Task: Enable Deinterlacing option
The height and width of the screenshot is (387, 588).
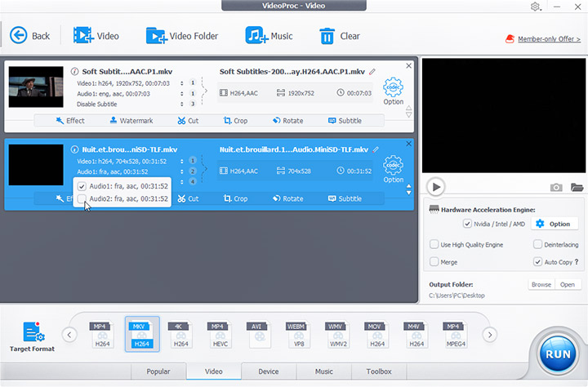Action: tap(537, 244)
